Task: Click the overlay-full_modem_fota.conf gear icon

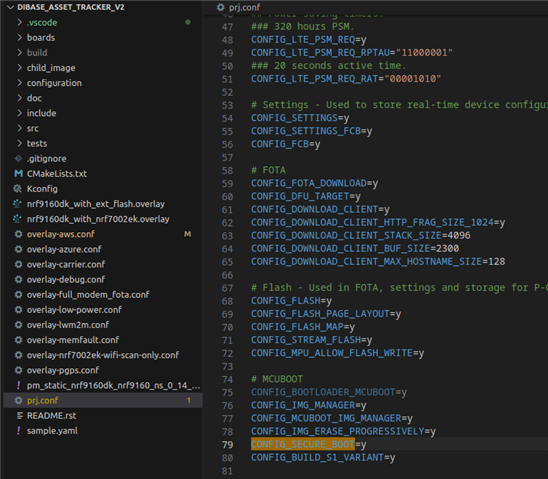Action: pos(18,295)
